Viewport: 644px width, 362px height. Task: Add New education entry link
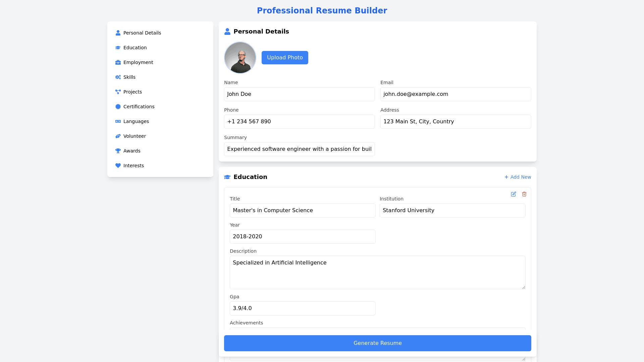[x=518, y=177]
